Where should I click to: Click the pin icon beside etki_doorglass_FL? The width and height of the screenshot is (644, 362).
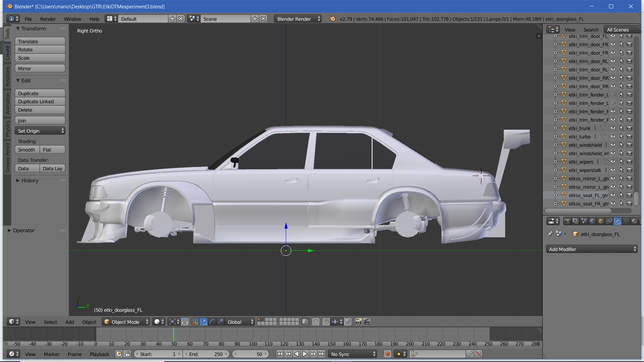click(550, 234)
